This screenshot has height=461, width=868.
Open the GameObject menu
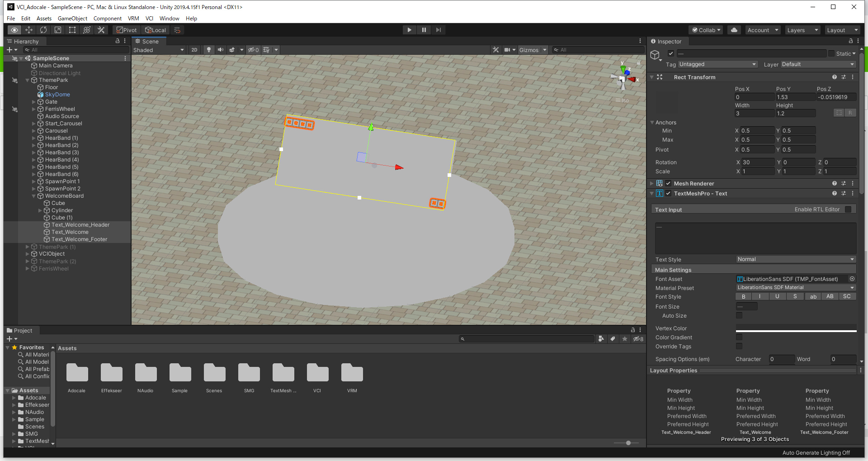point(72,19)
